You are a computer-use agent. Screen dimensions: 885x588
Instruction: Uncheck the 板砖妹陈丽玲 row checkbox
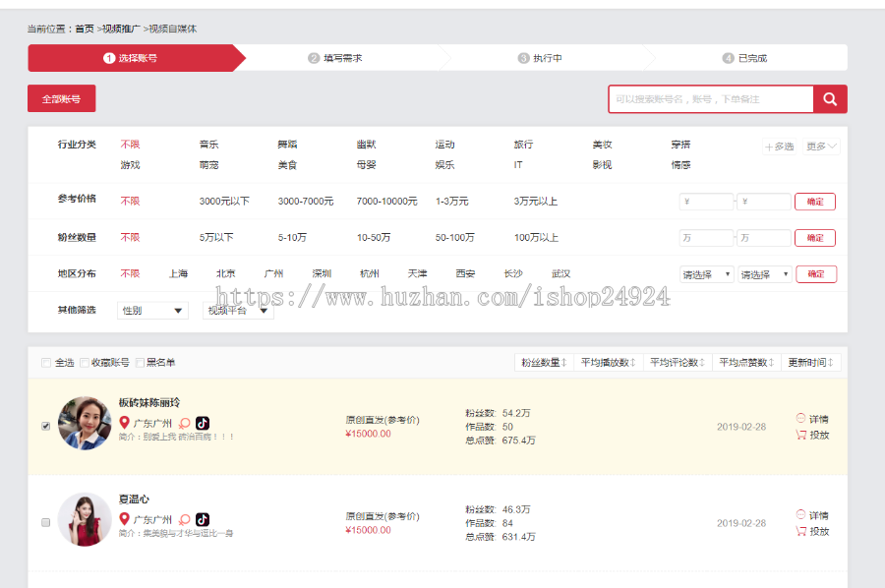click(x=45, y=426)
